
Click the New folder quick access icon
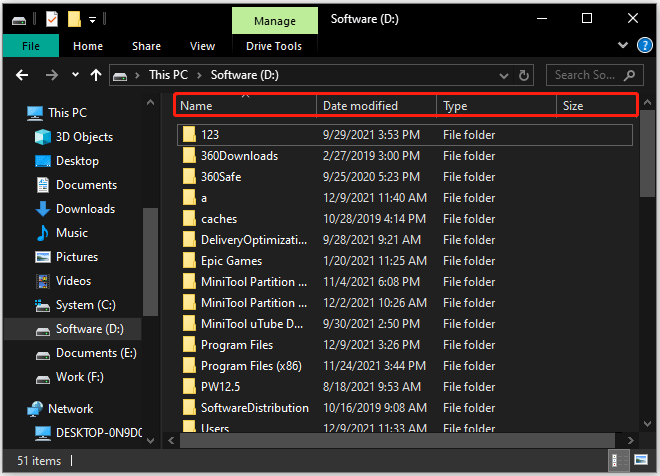pos(74,19)
